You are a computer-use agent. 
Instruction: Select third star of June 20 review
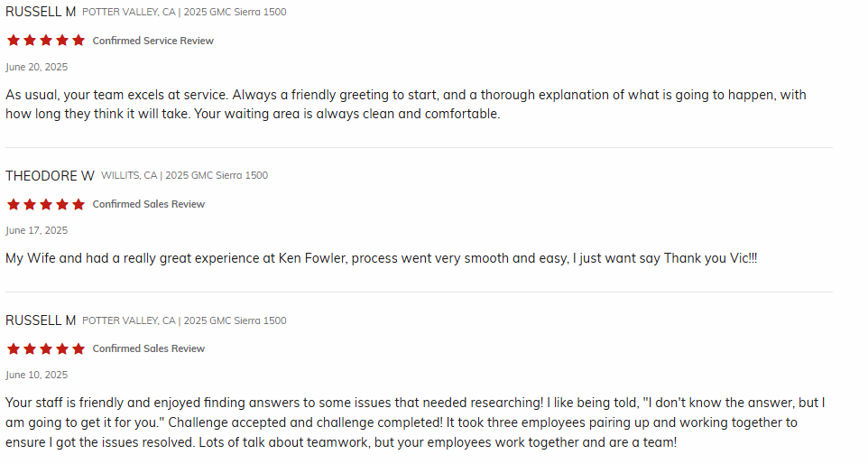pos(46,41)
